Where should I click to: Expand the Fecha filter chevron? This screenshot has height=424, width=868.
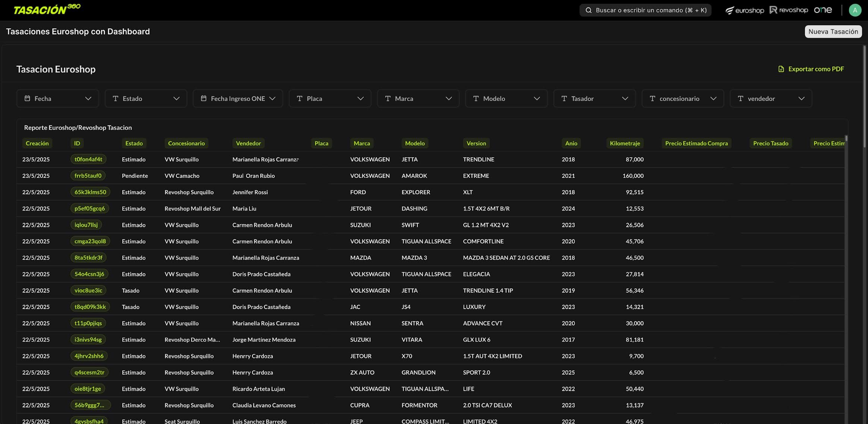click(88, 98)
